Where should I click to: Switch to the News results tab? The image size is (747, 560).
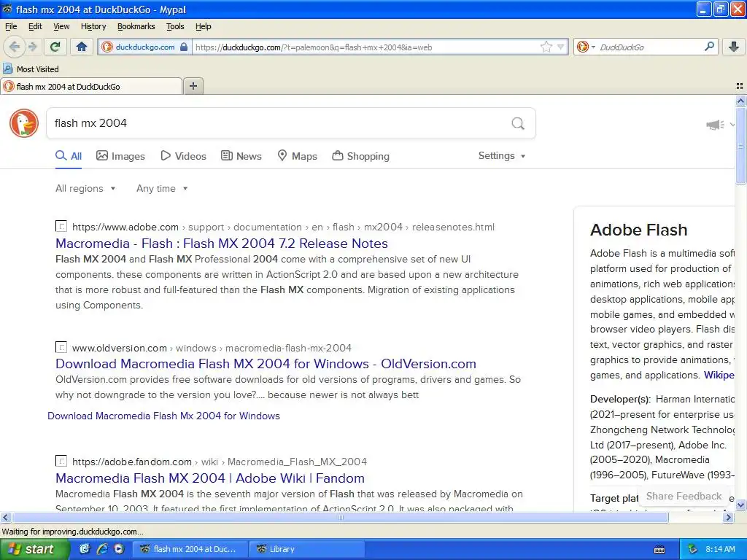click(241, 156)
